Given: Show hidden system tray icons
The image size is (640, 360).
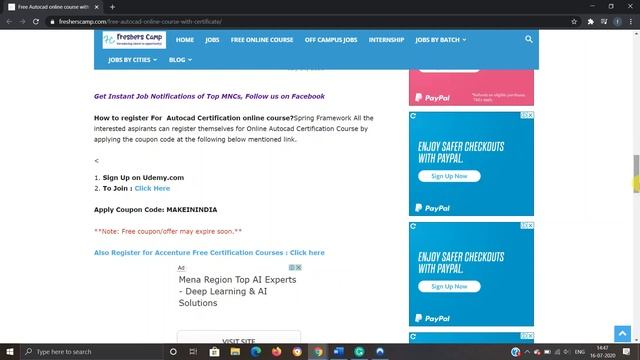Looking at the screenshot, I should coord(527,351).
